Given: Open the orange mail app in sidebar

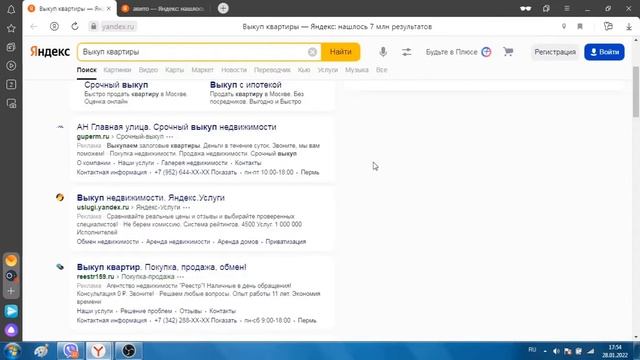Looking at the screenshot, I should [x=11, y=260].
